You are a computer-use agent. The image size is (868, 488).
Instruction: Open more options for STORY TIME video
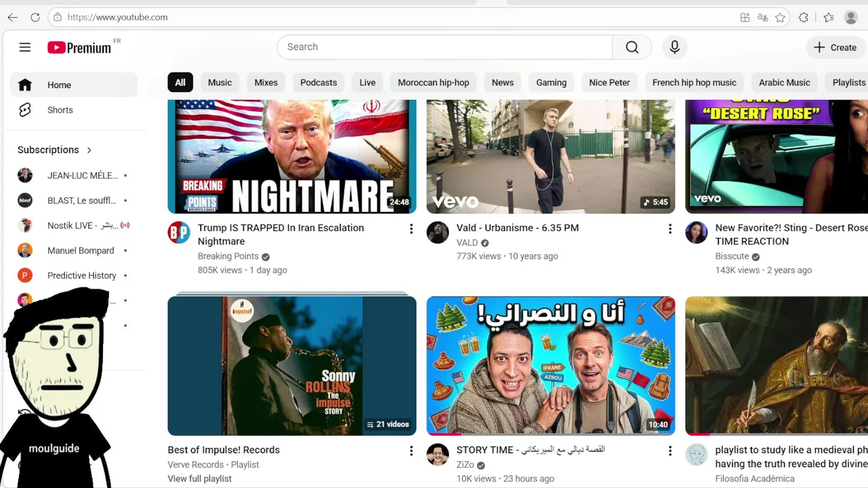(670, 451)
